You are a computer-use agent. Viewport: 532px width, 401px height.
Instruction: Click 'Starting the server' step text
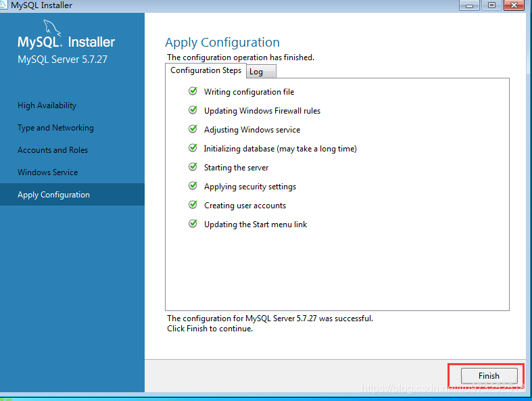pyautogui.click(x=236, y=168)
